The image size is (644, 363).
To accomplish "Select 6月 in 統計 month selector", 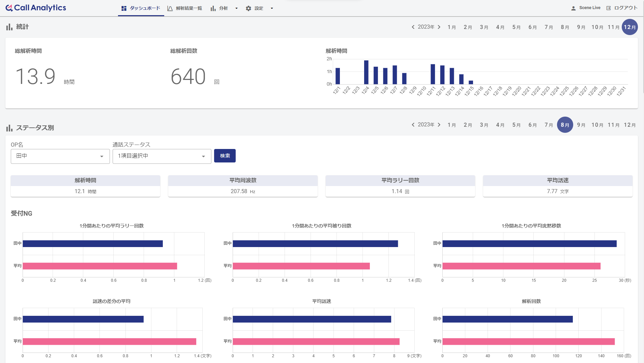I will [x=533, y=27].
